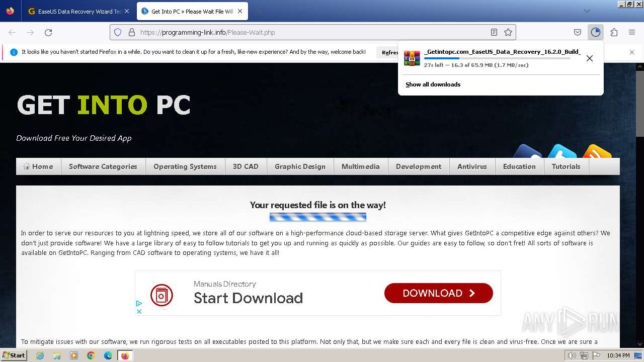The width and height of the screenshot is (644, 362).
Task: Click the Refresh Firefox button
Action: coord(388,52)
